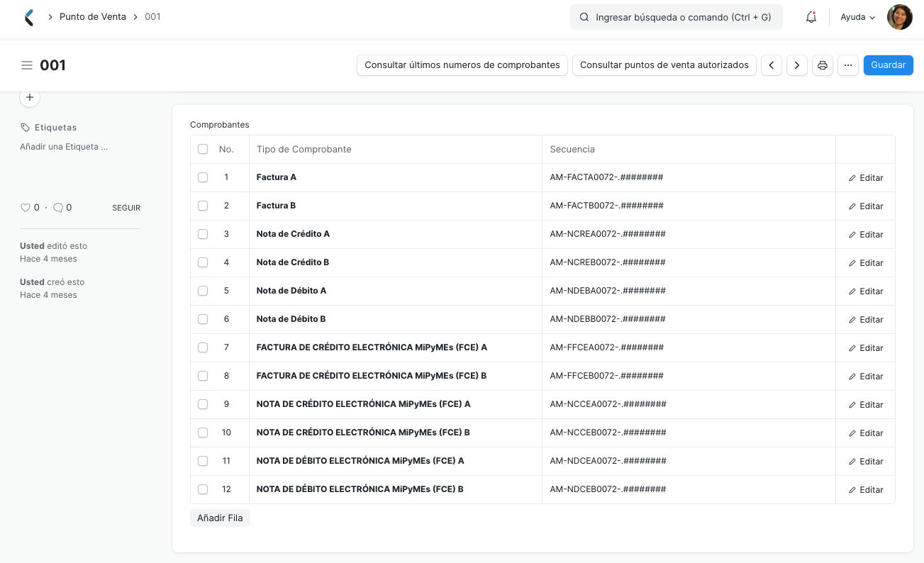924x563 pixels.
Task: Focus the search or command bar
Action: [677, 17]
